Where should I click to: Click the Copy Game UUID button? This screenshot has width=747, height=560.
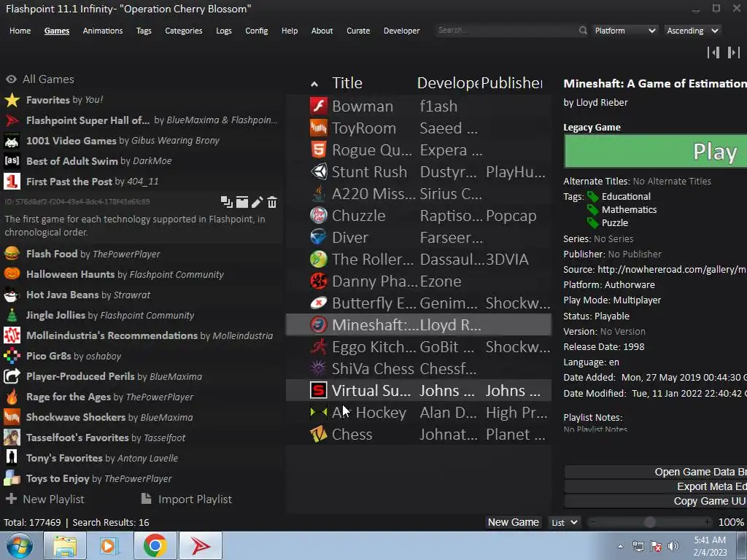656,501
